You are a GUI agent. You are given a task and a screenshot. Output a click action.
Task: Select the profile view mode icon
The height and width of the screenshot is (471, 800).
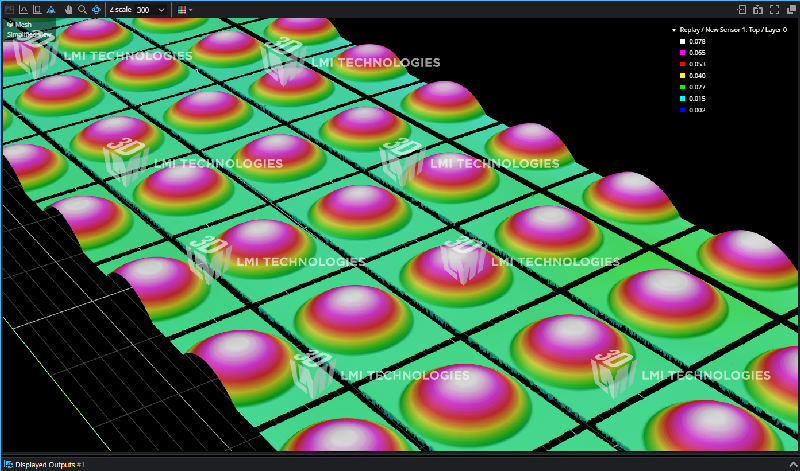23,10
